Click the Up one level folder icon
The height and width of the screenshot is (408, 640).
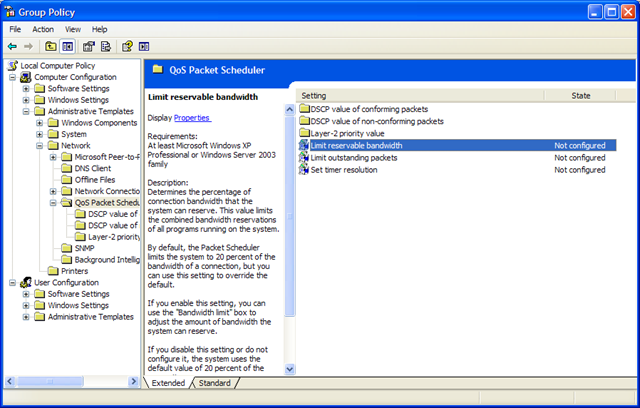pyautogui.click(x=51, y=46)
